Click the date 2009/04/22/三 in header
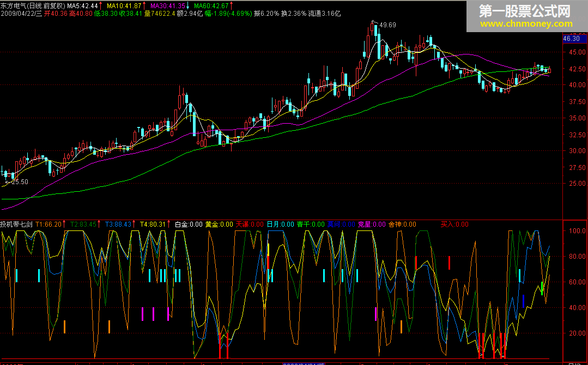 click(21, 14)
